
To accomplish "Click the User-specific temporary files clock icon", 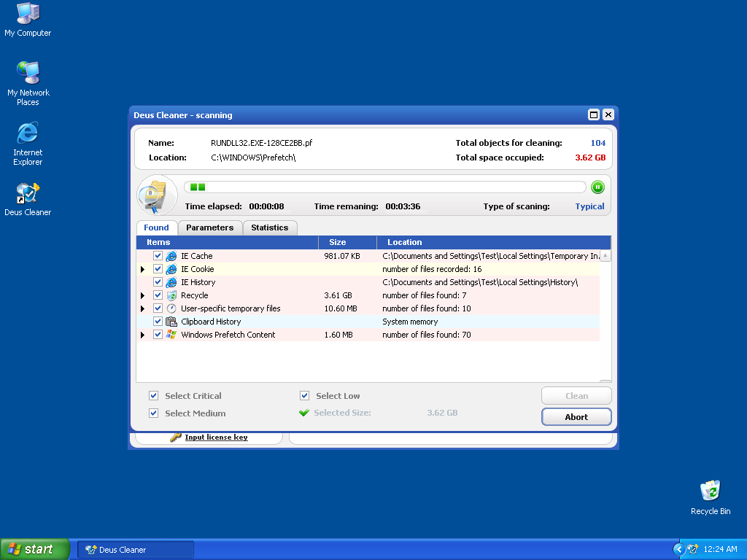I will point(171,308).
